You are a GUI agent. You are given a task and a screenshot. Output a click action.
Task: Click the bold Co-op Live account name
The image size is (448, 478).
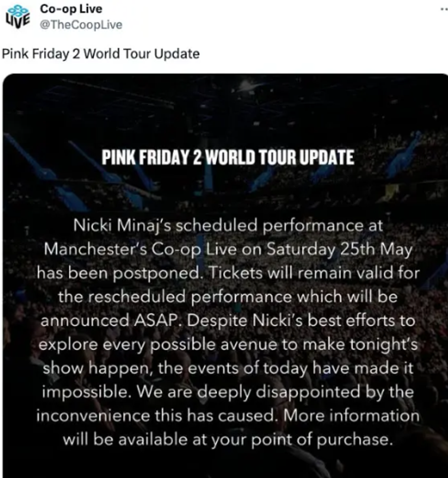tap(71, 9)
